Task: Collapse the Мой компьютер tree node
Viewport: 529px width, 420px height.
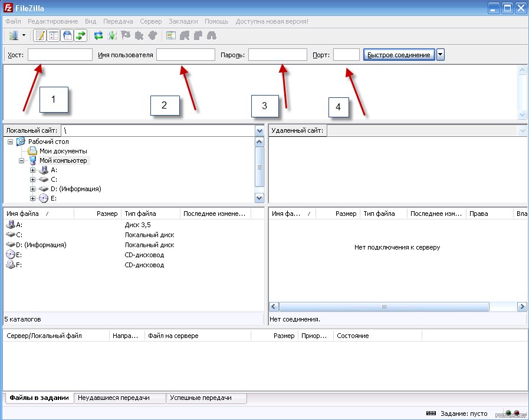Action: tap(22, 160)
